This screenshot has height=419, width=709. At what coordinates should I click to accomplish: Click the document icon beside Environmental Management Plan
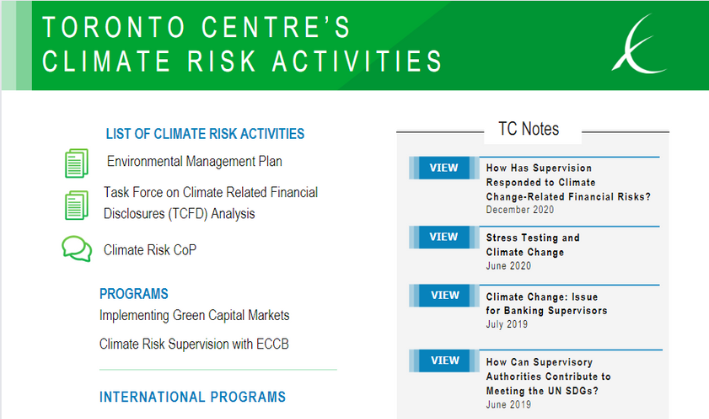[x=76, y=163]
